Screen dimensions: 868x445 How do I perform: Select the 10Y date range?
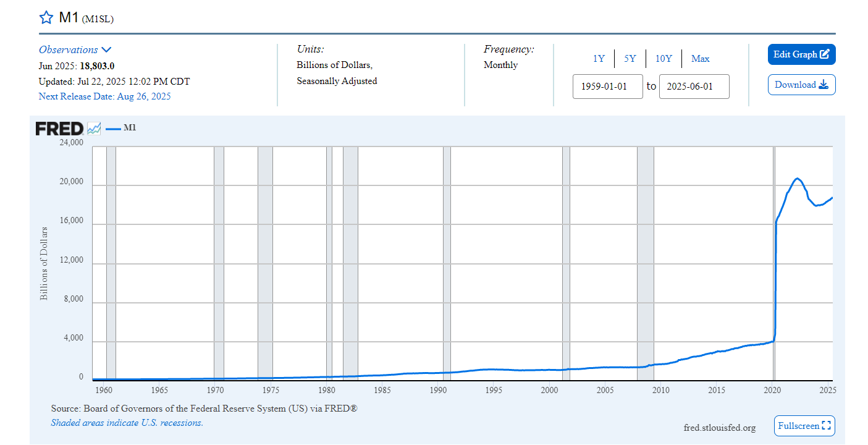[664, 59]
